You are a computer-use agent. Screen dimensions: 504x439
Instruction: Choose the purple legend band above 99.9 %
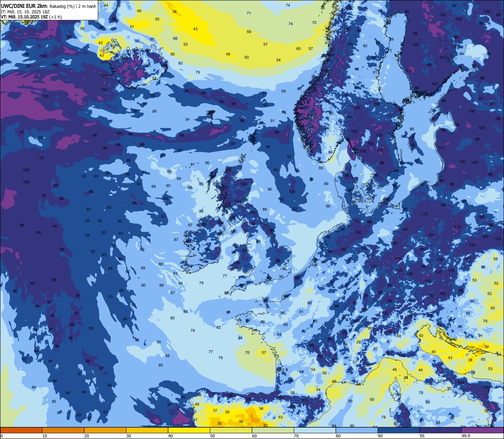tap(482, 430)
